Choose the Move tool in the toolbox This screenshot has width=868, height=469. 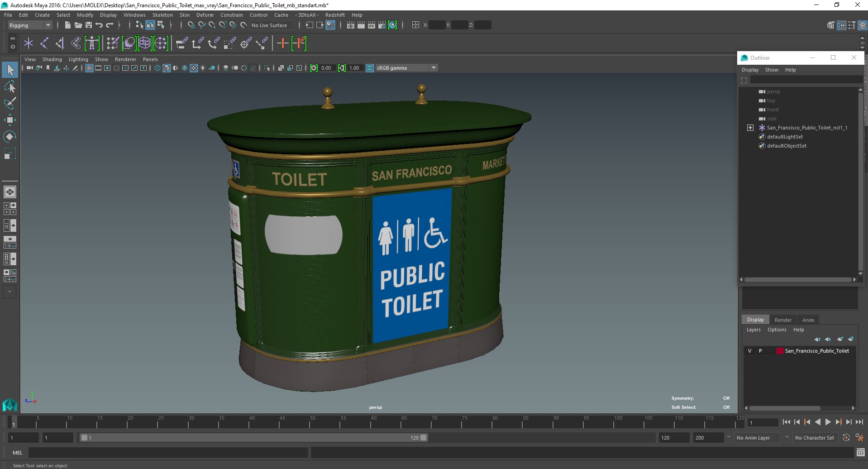coord(10,120)
